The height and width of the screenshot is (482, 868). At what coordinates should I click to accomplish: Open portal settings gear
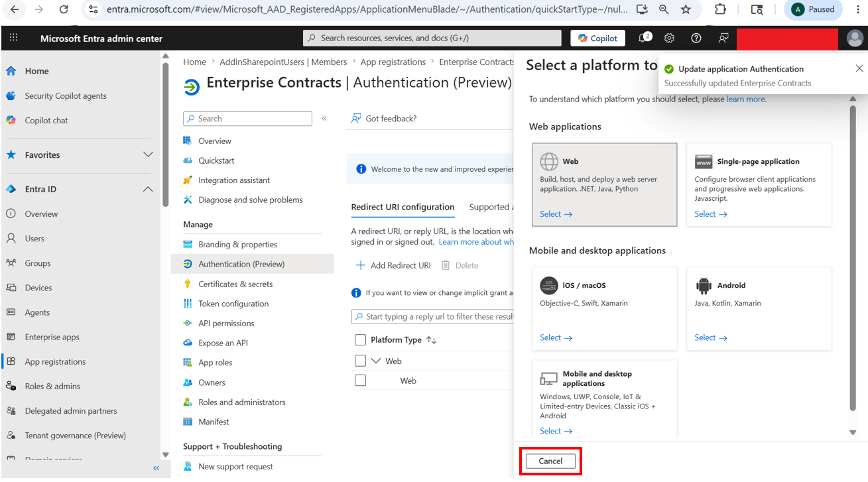[x=669, y=38]
